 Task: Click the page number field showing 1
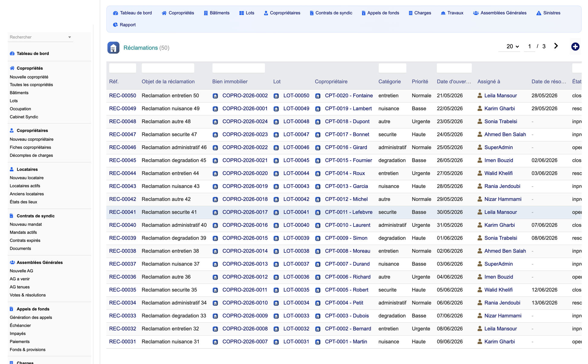(529, 47)
